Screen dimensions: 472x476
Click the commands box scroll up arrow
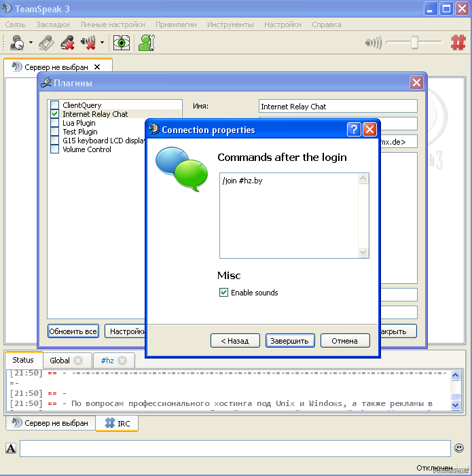363,179
